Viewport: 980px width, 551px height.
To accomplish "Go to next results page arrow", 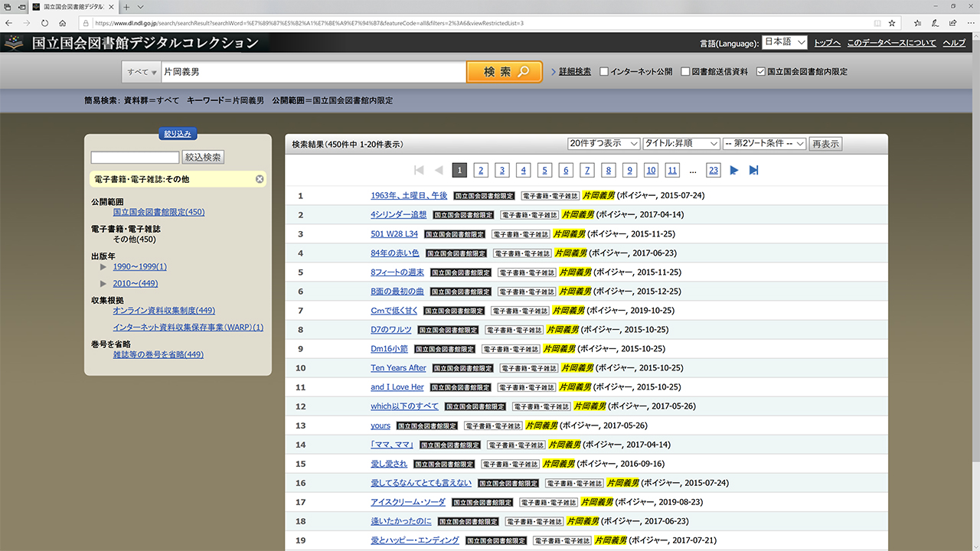I will click(x=733, y=170).
